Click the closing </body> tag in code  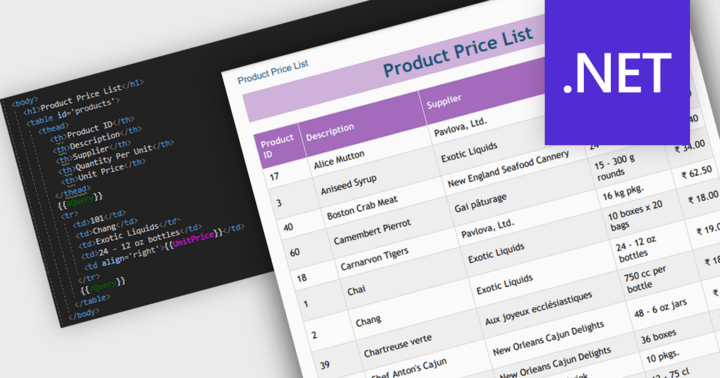(84, 315)
